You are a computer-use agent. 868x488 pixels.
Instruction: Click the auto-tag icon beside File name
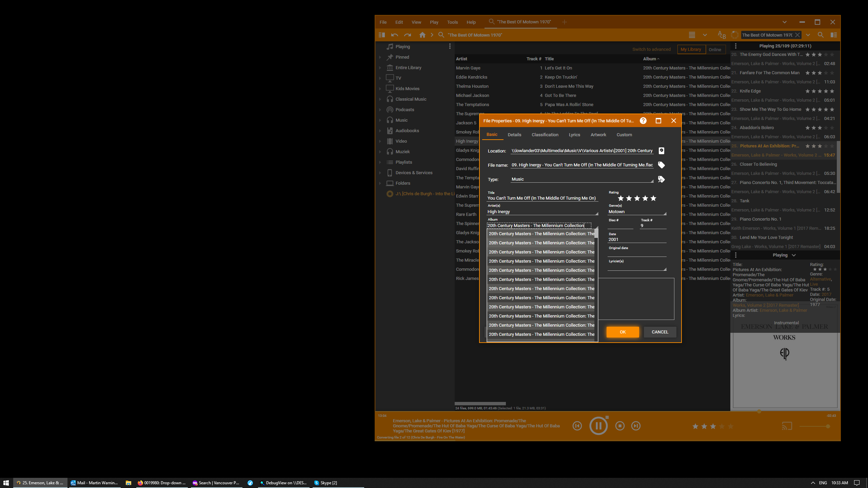pyautogui.click(x=661, y=165)
